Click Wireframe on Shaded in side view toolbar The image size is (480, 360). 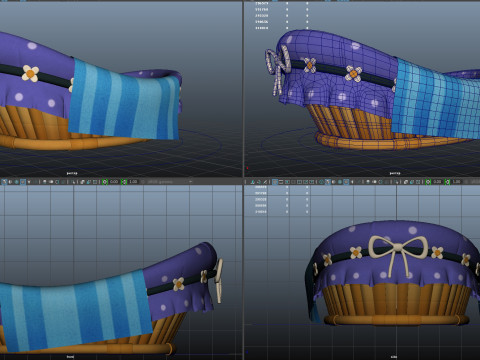tap(341, 182)
